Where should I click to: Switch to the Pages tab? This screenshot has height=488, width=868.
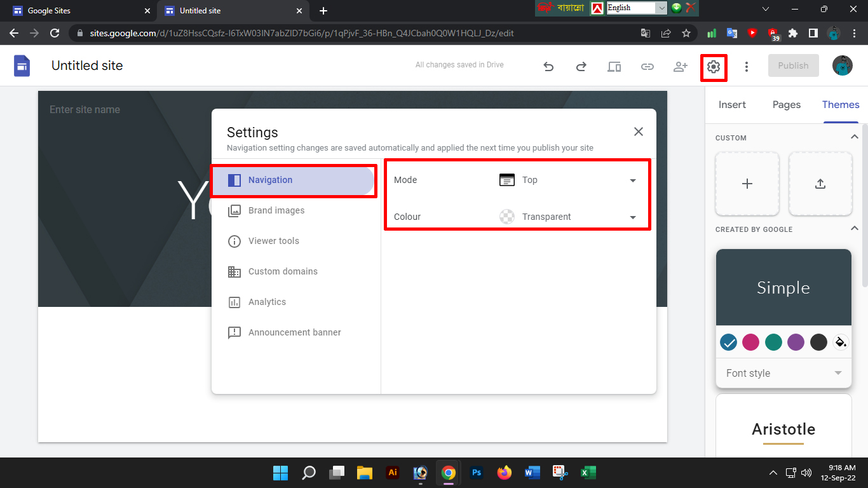[786, 105]
